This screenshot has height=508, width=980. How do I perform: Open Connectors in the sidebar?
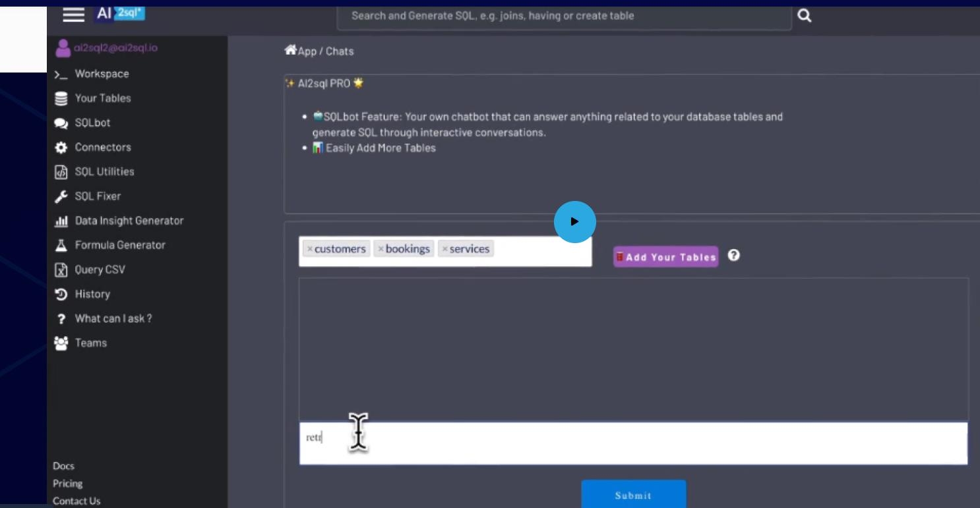[x=103, y=147]
